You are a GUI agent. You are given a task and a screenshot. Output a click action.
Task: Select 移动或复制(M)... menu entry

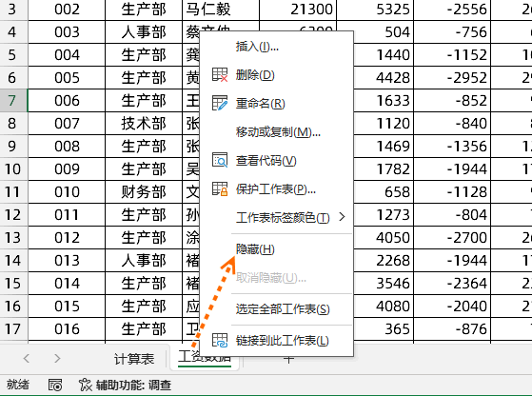(277, 131)
